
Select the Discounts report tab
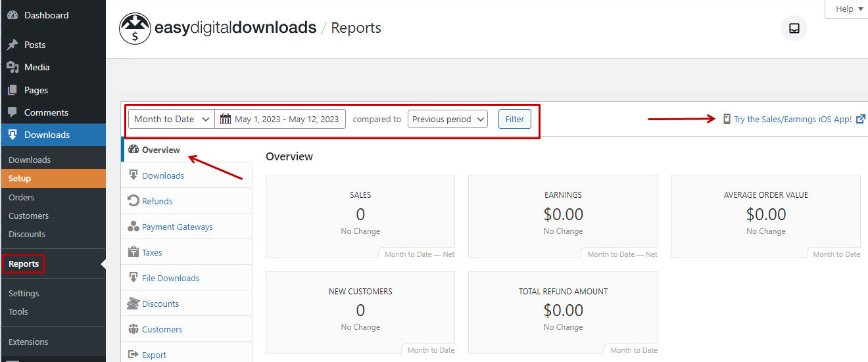tap(187, 304)
